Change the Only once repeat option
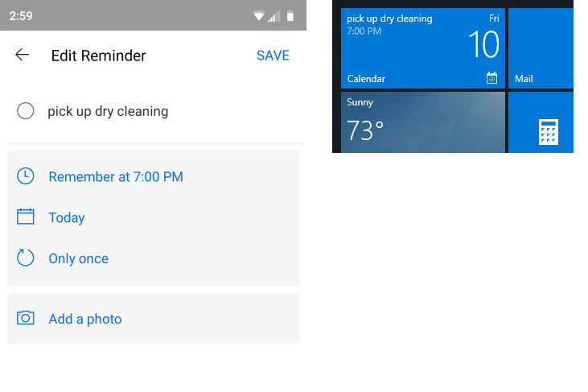 coord(78,258)
